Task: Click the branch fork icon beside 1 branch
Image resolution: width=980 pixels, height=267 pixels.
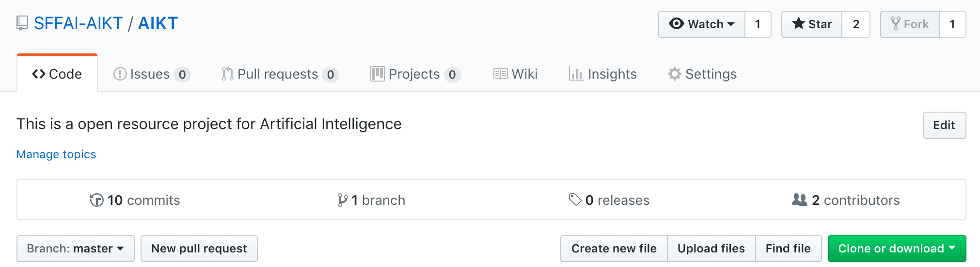Action: click(x=343, y=200)
